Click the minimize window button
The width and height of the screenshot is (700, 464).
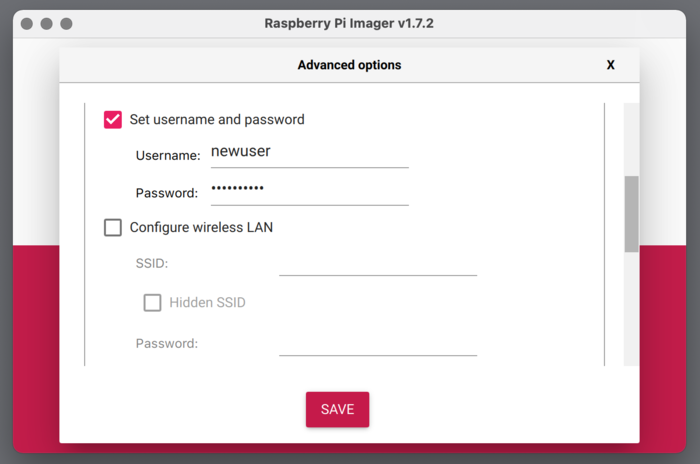(x=46, y=24)
